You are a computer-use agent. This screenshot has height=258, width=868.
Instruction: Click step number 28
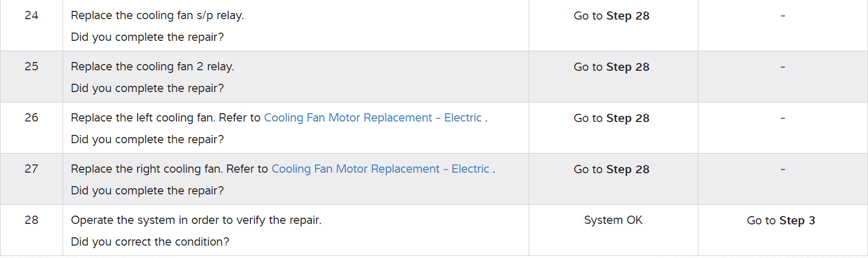coord(32,220)
